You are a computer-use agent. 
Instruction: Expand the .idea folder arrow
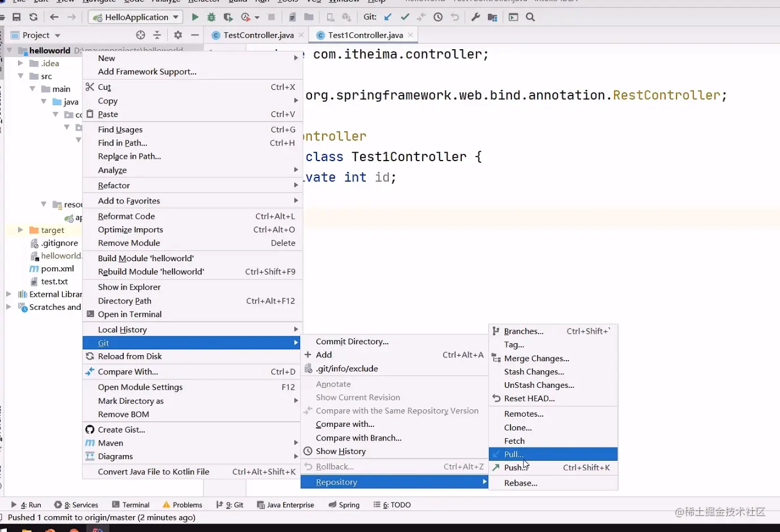click(20, 63)
